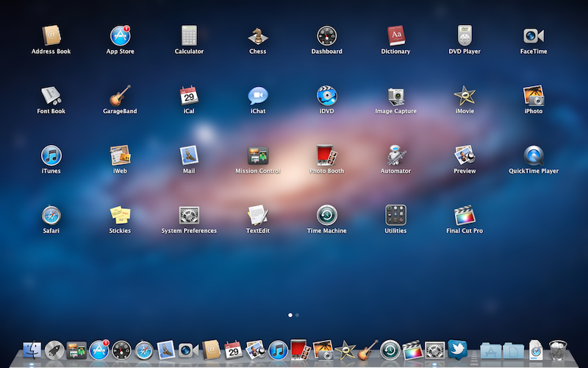Open FaceTime from the Launchpad grid

pos(534,35)
